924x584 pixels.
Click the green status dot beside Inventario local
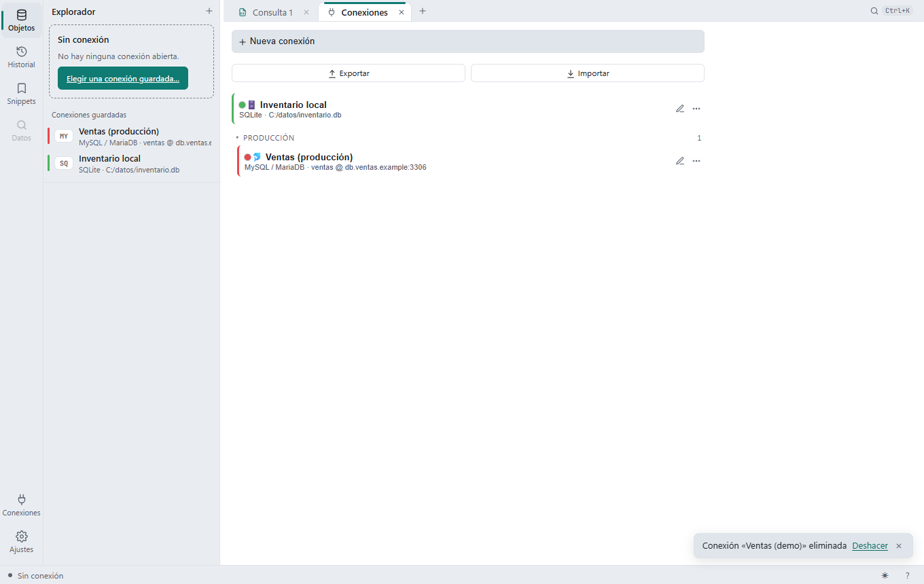click(x=242, y=105)
